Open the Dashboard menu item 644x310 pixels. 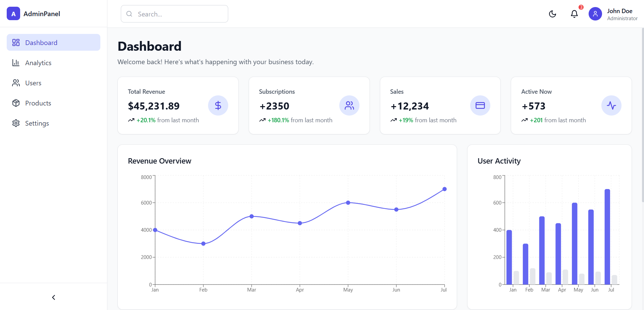[53, 43]
